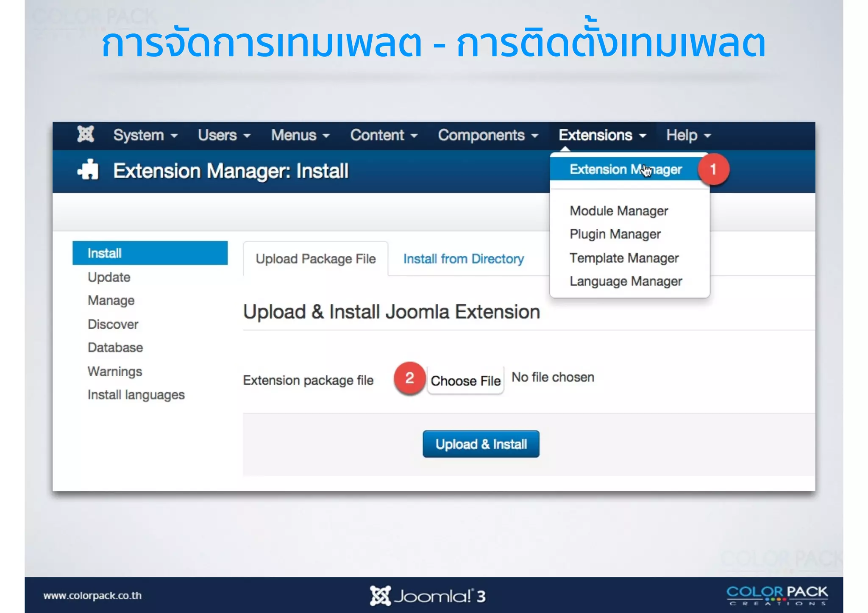Expand the Content dropdown
This screenshot has height=613, width=868.
pyautogui.click(x=384, y=136)
